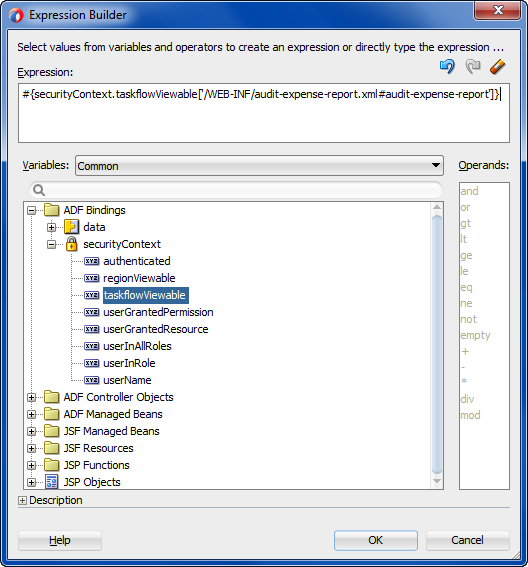Expand ADF Managed Beans
The image size is (528, 567).
click(31, 414)
